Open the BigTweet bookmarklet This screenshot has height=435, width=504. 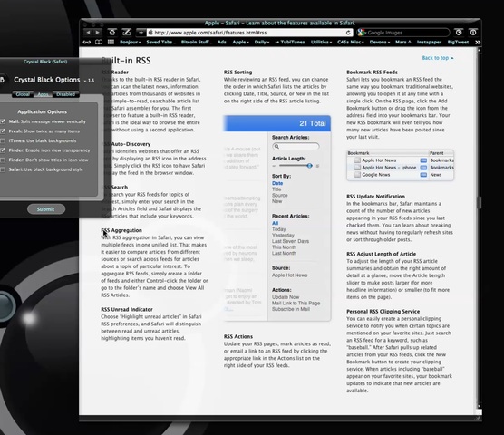coord(458,42)
